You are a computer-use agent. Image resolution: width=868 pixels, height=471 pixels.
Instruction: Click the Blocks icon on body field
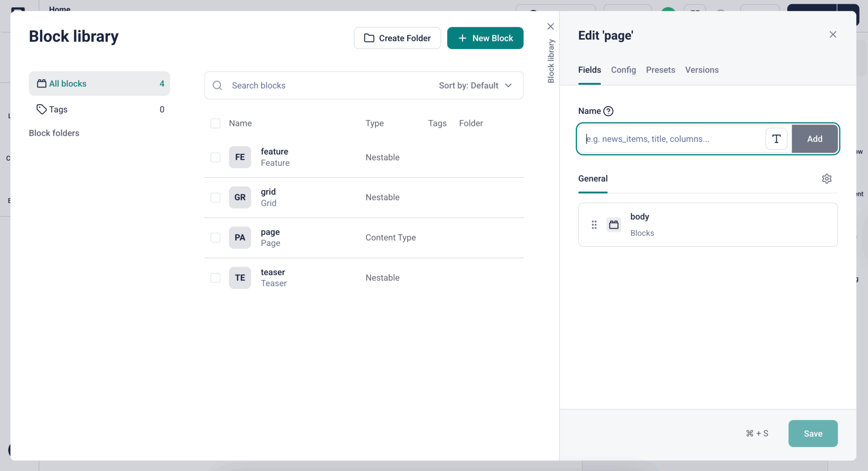click(x=613, y=225)
